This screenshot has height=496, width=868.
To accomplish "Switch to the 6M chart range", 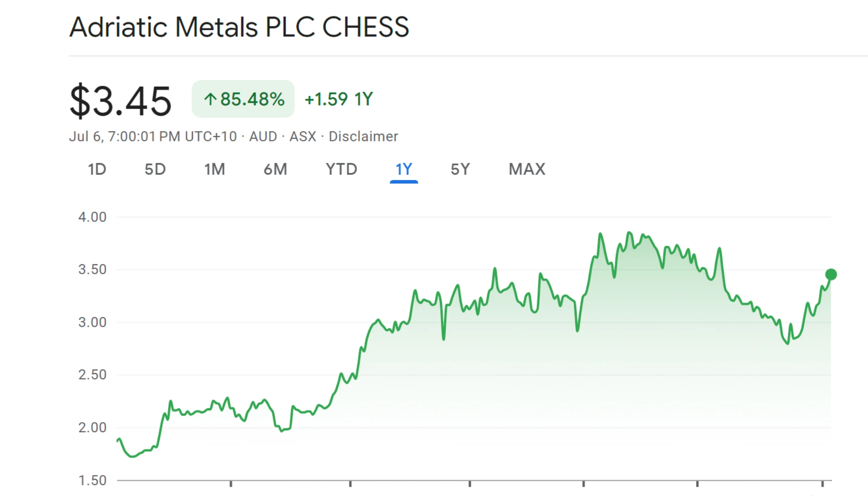I will click(x=275, y=169).
